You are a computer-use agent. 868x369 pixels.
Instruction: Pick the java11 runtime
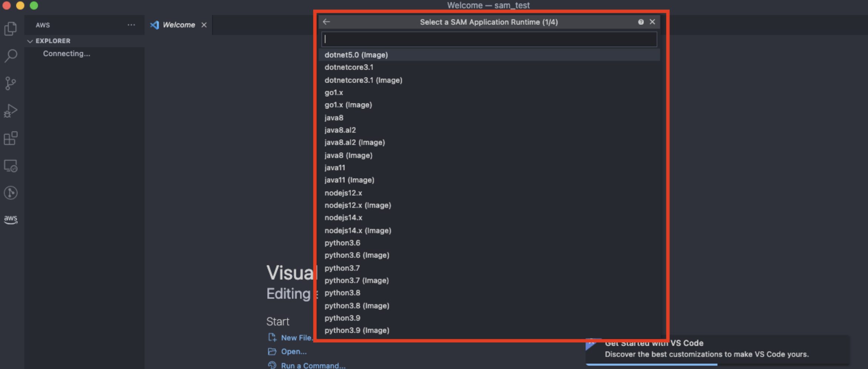489,168
